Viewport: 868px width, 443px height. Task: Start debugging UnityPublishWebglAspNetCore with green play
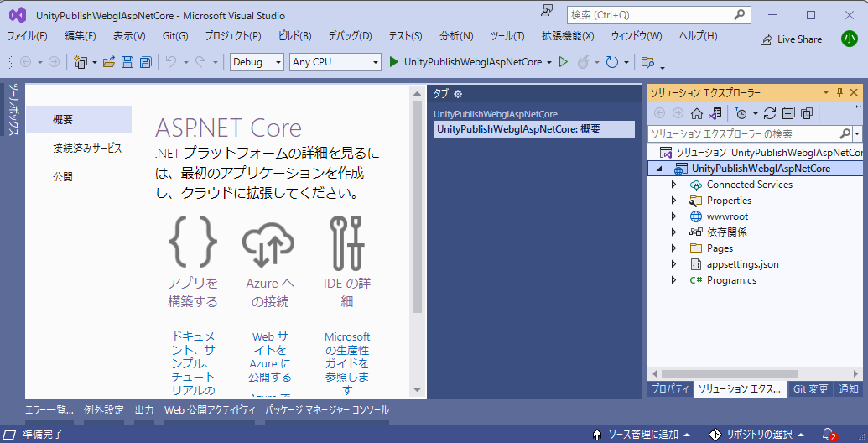393,62
